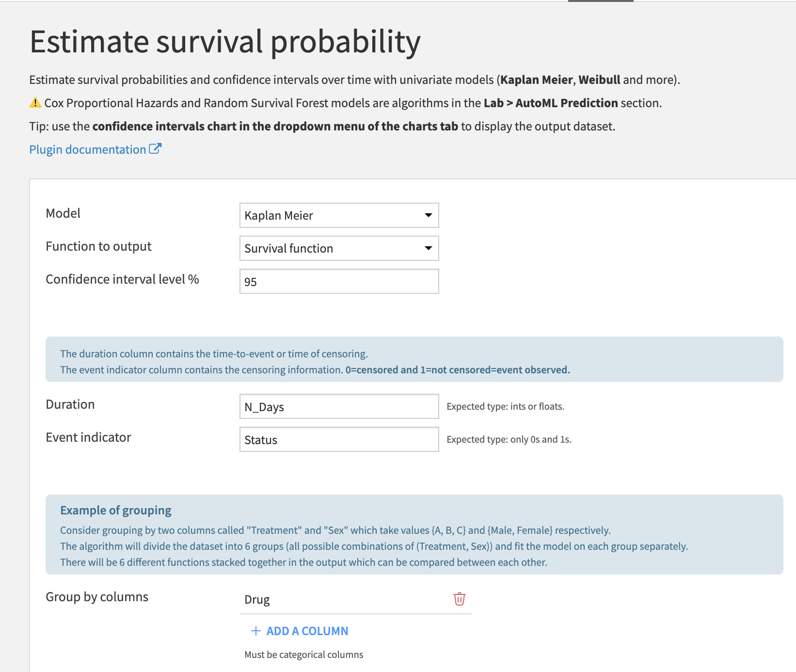796x672 pixels.
Task: Delete the Drug column using the trash icon
Action: click(459, 599)
